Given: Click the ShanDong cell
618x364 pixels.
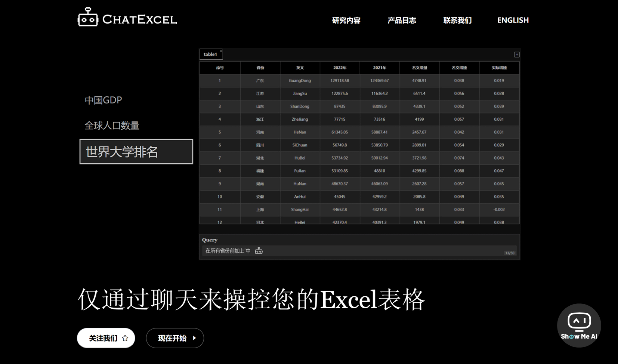Looking at the screenshot, I should [300, 107].
